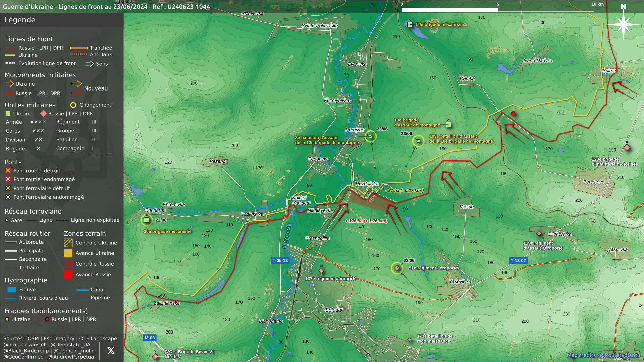Click the T-13-02 road sign

pyautogui.click(x=518, y=261)
